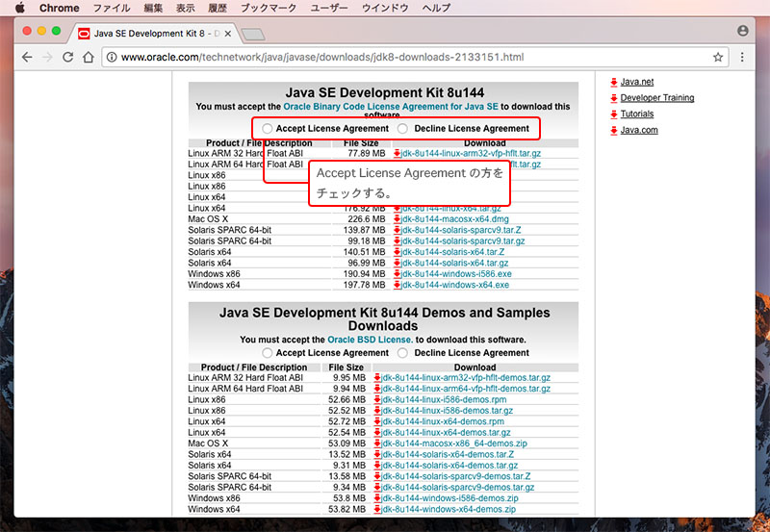770x532 pixels.
Task: Open a new tab with the tab button
Action: pyautogui.click(x=253, y=34)
